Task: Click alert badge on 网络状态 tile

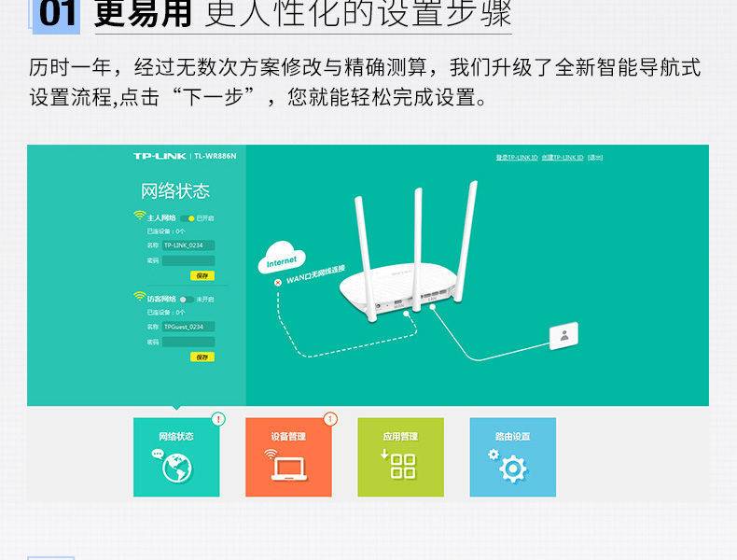Action: tap(218, 419)
